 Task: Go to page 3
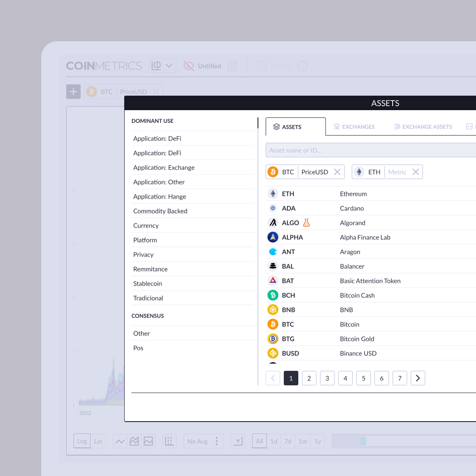tap(327, 378)
